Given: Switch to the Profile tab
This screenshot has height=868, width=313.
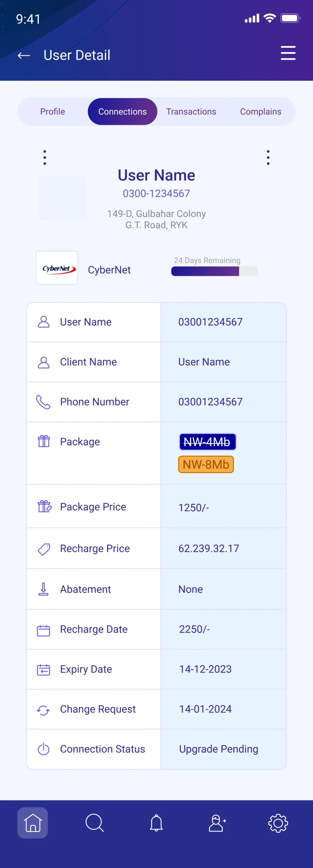Looking at the screenshot, I should [x=53, y=112].
